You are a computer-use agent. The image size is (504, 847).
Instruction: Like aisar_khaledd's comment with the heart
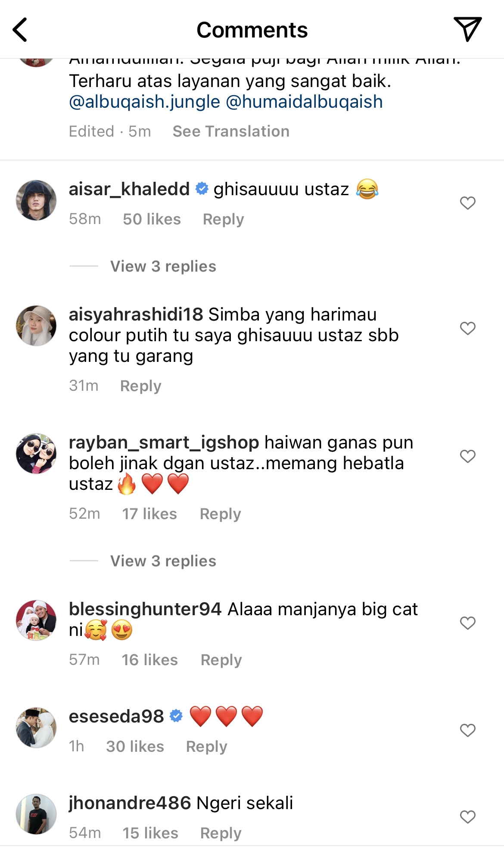tap(467, 202)
